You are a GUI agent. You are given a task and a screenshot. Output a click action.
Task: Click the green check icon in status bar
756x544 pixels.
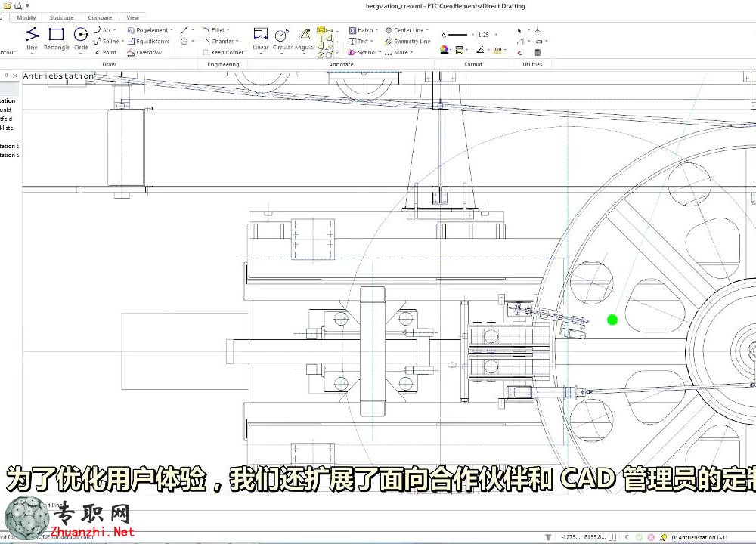(639, 536)
